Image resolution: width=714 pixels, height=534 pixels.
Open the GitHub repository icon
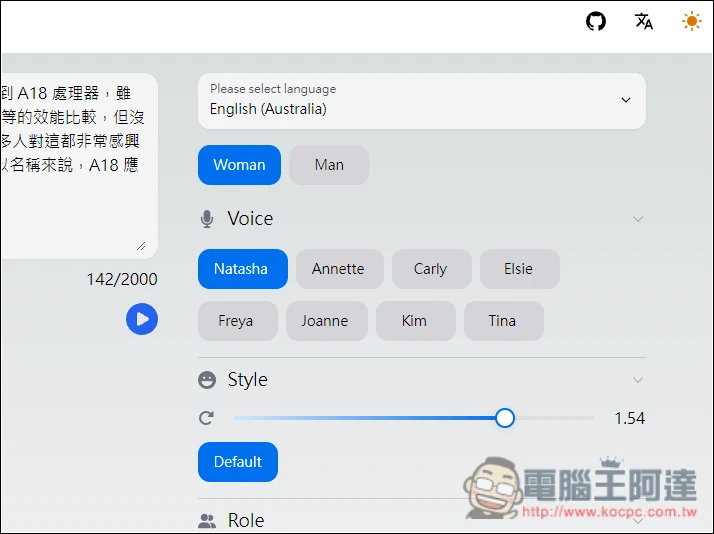pyautogui.click(x=595, y=21)
